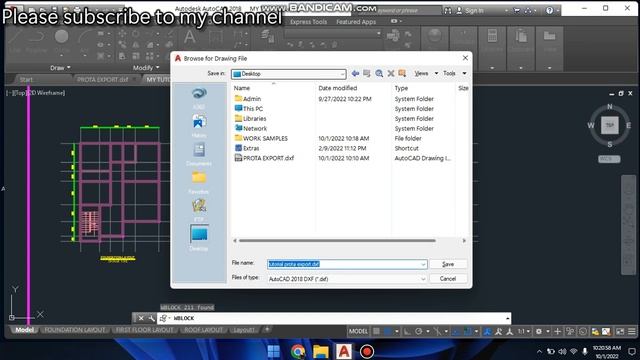Open FTP location in places sidebar
Viewport: 640px width, 360px height.
click(x=199, y=210)
